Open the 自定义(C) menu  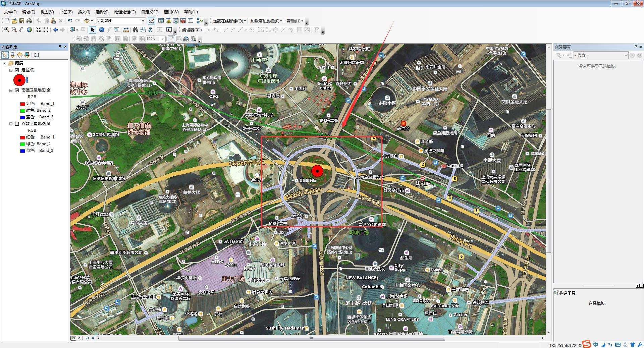coord(150,12)
